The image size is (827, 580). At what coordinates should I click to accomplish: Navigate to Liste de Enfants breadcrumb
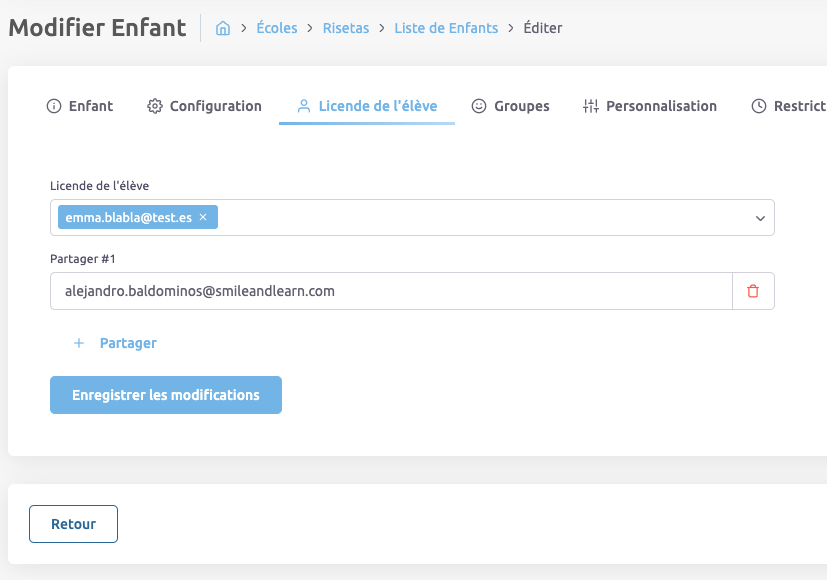446,28
